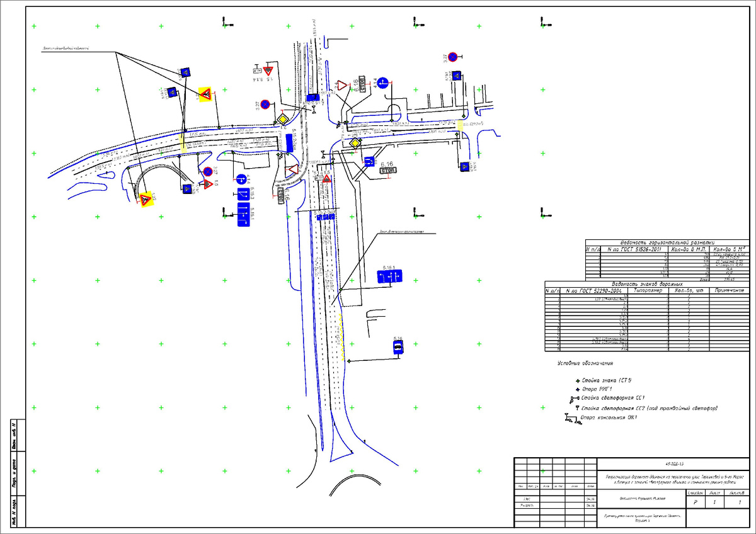The width and height of the screenshot is (756, 534).
Task: Select the priority road diamond right of the intersection
Action: [355, 144]
